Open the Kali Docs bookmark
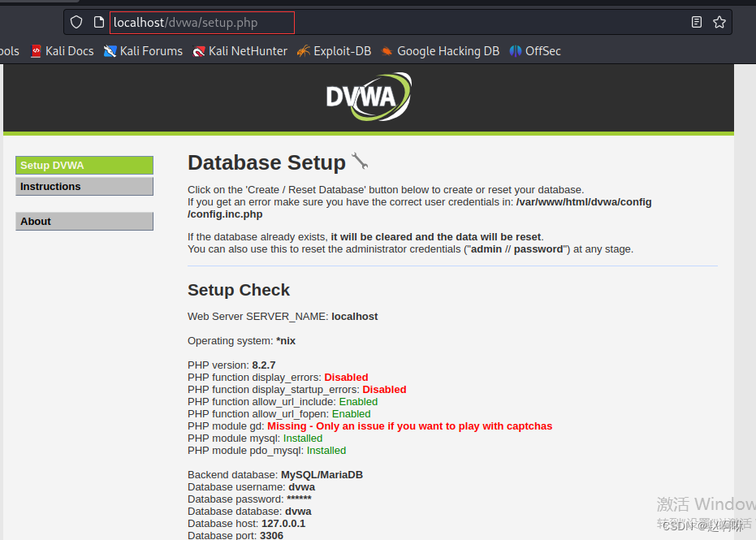The image size is (756, 540). coord(68,50)
